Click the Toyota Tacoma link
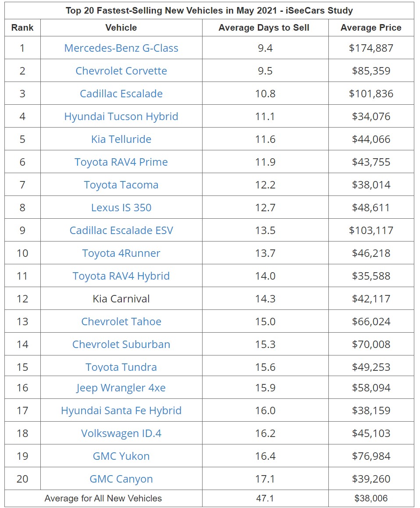Viewport: 420px width, 508px height. click(121, 185)
